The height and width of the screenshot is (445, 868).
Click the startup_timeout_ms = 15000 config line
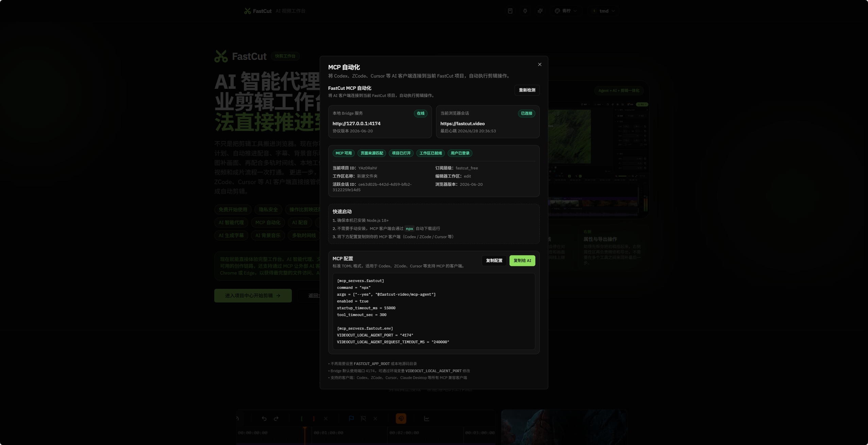pos(366,308)
